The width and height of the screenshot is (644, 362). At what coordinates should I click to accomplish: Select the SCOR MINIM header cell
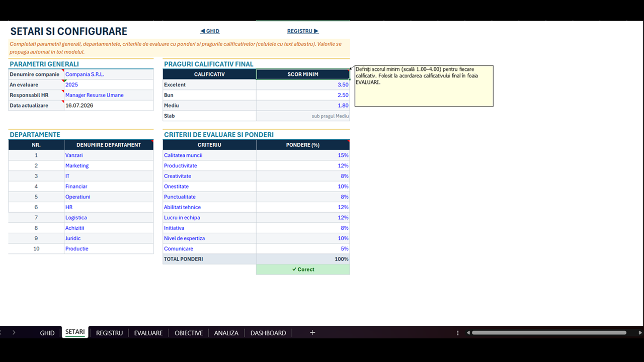pyautogui.click(x=303, y=74)
